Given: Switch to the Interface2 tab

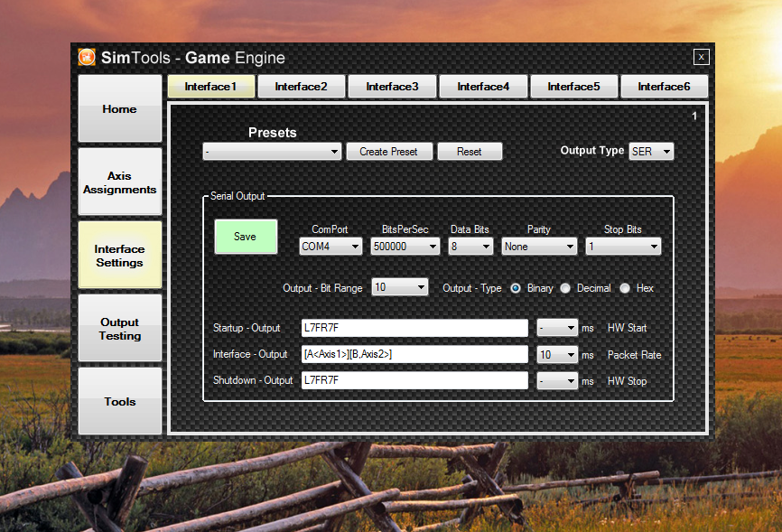Looking at the screenshot, I should [301, 87].
